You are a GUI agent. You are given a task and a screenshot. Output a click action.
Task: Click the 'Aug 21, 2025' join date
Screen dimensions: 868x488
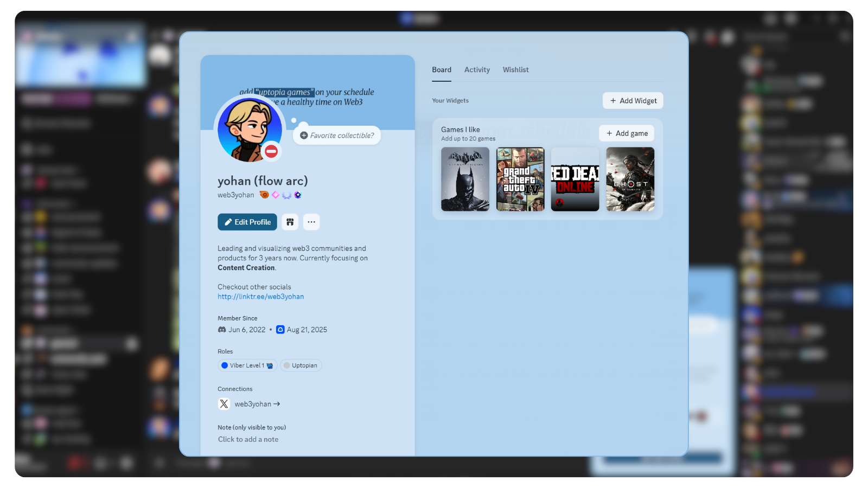click(307, 330)
